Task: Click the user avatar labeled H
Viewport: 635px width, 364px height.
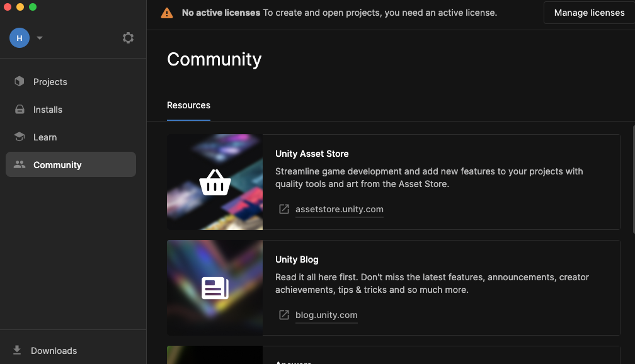Action: [x=20, y=38]
